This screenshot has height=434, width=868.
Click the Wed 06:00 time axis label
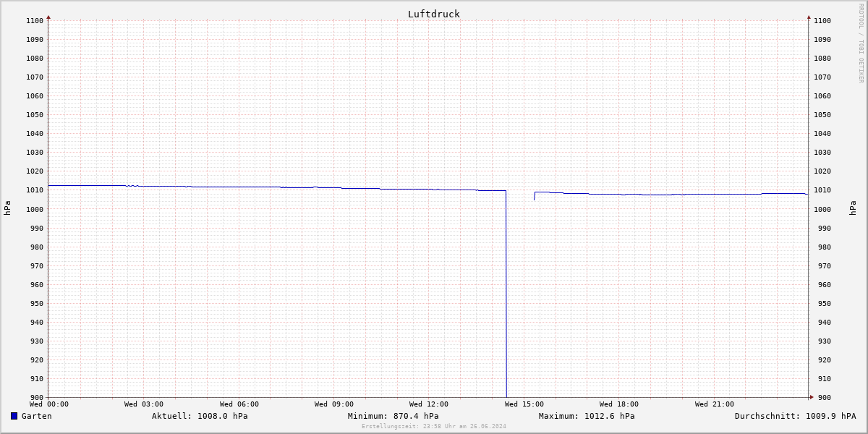[x=239, y=404]
